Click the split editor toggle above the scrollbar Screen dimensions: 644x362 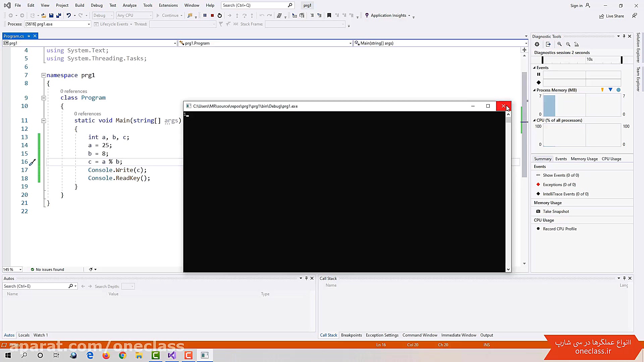click(524, 50)
